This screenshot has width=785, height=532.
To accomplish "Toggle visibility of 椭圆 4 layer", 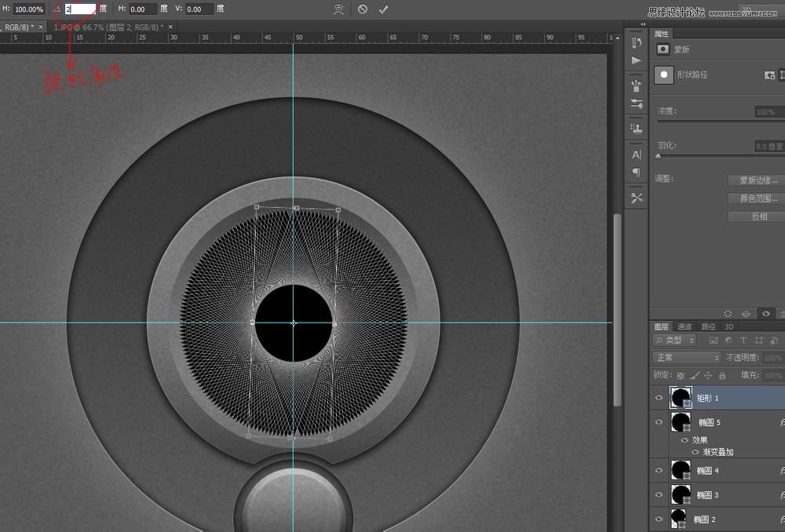I will (659, 471).
